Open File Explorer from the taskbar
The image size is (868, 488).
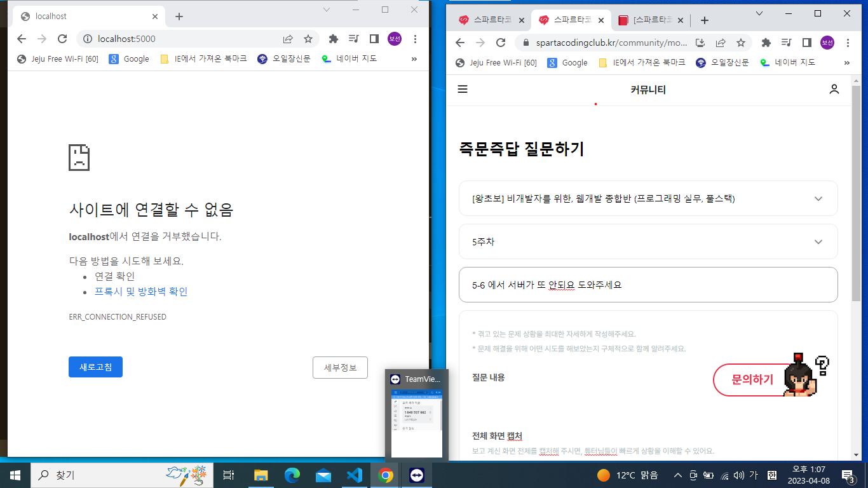261,475
